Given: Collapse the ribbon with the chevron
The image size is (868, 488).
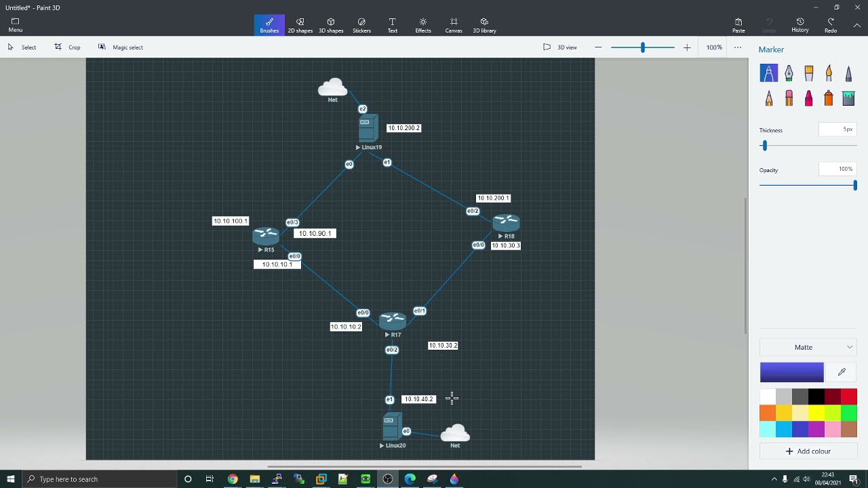Looking at the screenshot, I should click(x=857, y=25).
